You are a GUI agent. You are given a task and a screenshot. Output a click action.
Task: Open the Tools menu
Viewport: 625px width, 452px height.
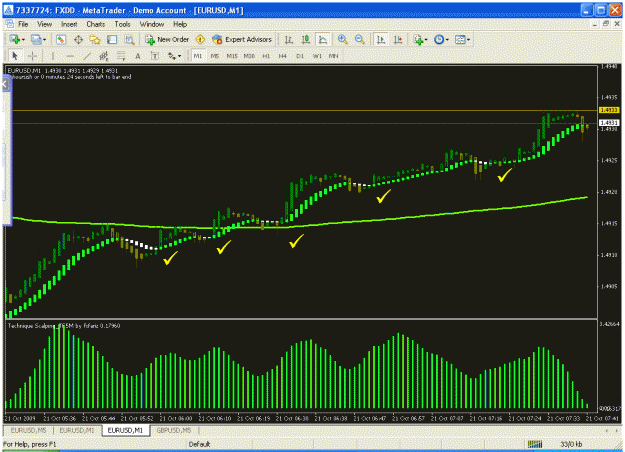(x=122, y=24)
